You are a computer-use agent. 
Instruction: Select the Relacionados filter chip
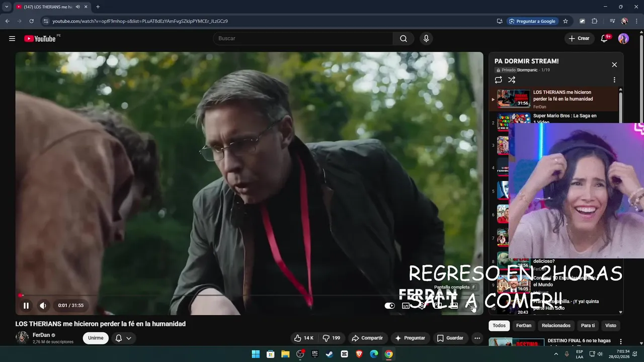[556, 326]
